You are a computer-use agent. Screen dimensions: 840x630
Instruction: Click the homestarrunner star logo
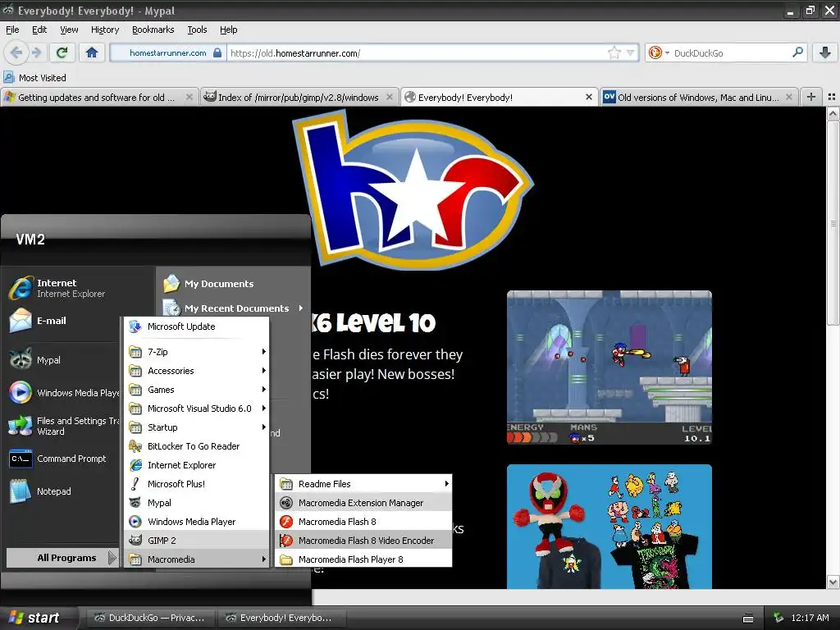click(x=413, y=190)
